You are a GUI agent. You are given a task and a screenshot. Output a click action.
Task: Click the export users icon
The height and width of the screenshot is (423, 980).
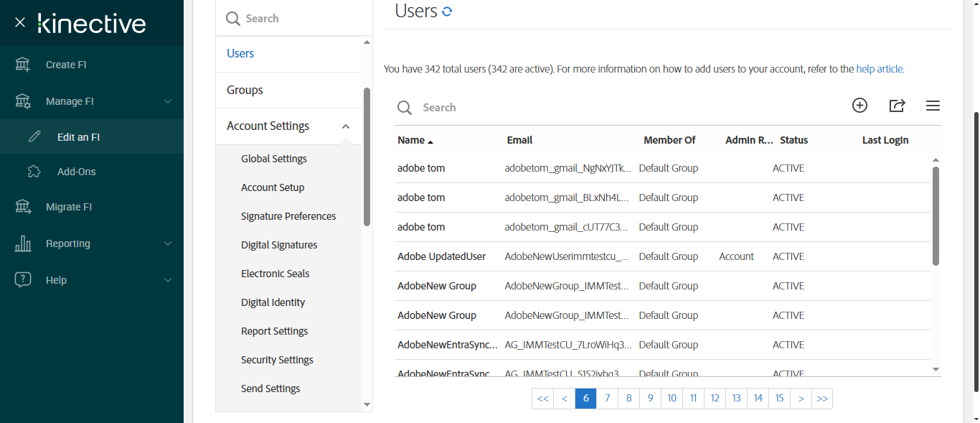pos(897,106)
